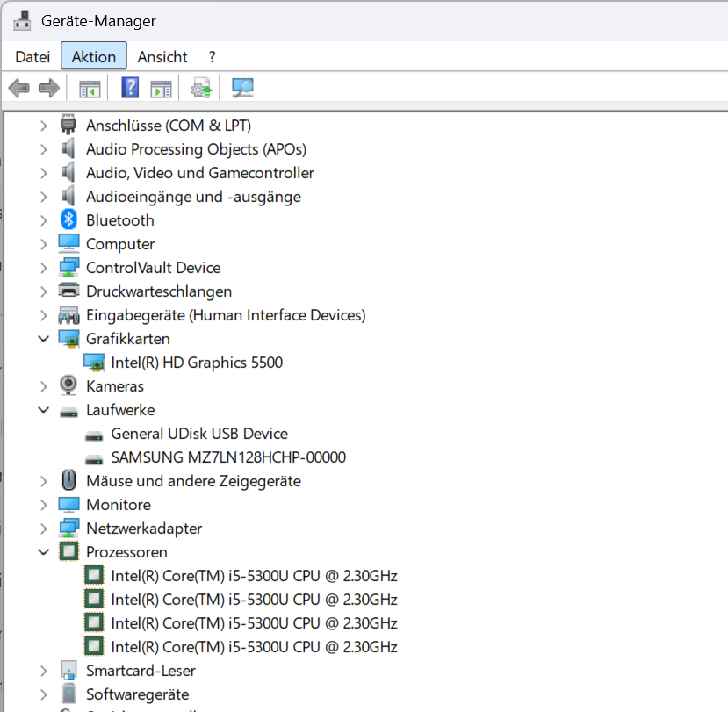This screenshot has height=712, width=728.
Task: Select the first Intel Core i5-5300U processor entry
Action: [254, 576]
